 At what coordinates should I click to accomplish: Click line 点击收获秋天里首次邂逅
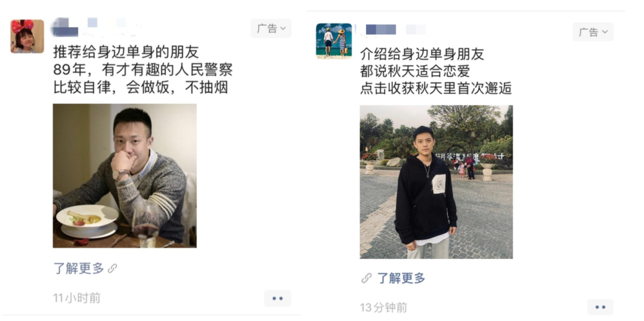point(436,89)
